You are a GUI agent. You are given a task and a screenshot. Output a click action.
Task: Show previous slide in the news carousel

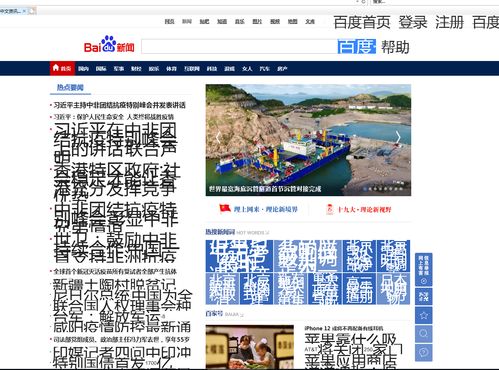tap(218, 137)
